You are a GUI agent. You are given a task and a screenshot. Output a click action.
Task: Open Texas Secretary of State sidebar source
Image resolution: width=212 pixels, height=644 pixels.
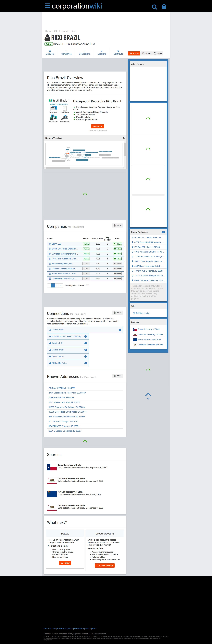coord(149,329)
